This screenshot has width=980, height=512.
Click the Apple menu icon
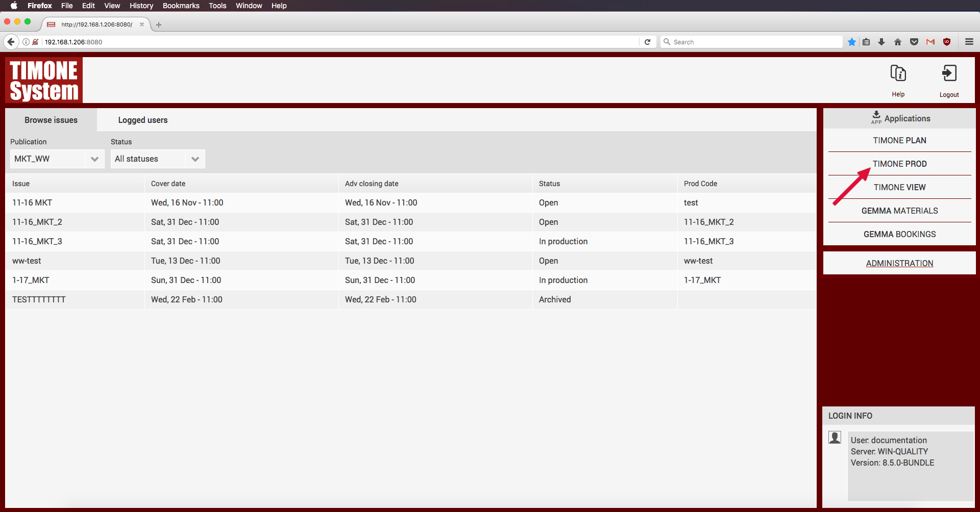14,6
